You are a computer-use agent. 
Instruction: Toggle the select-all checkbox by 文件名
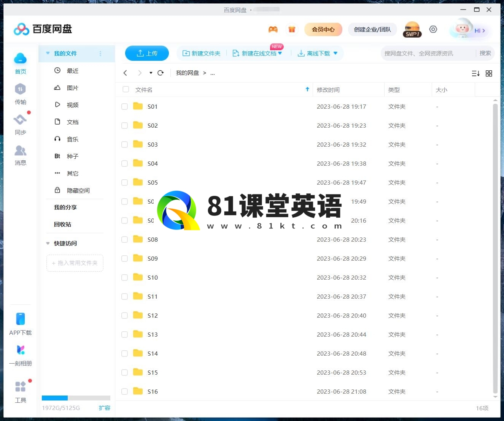pos(126,89)
